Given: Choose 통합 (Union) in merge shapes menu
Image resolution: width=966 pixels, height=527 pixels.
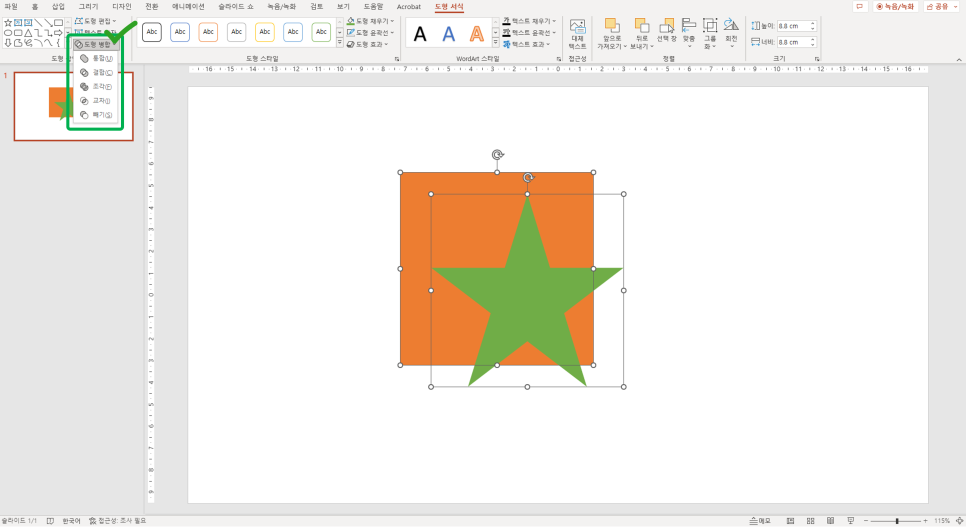Looking at the screenshot, I should click(x=96, y=59).
